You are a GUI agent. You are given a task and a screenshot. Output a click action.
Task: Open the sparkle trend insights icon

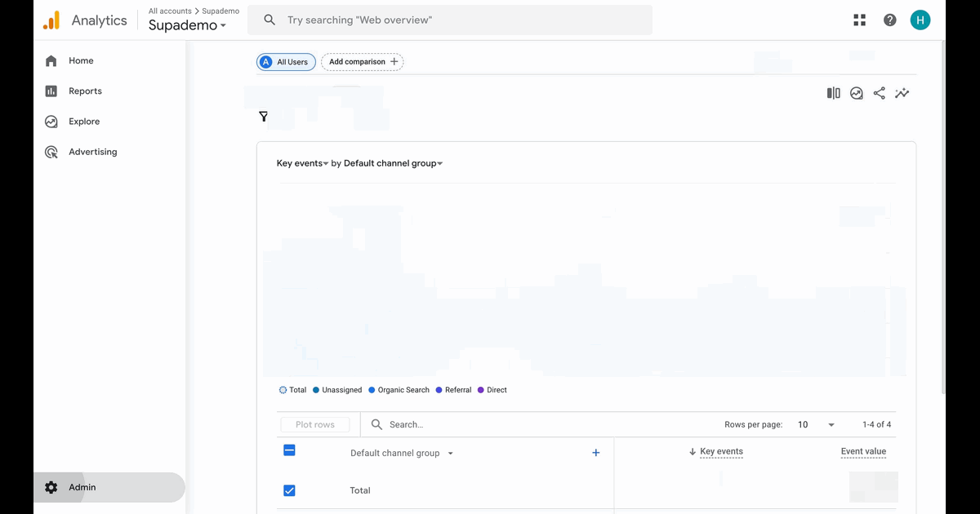click(x=902, y=93)
